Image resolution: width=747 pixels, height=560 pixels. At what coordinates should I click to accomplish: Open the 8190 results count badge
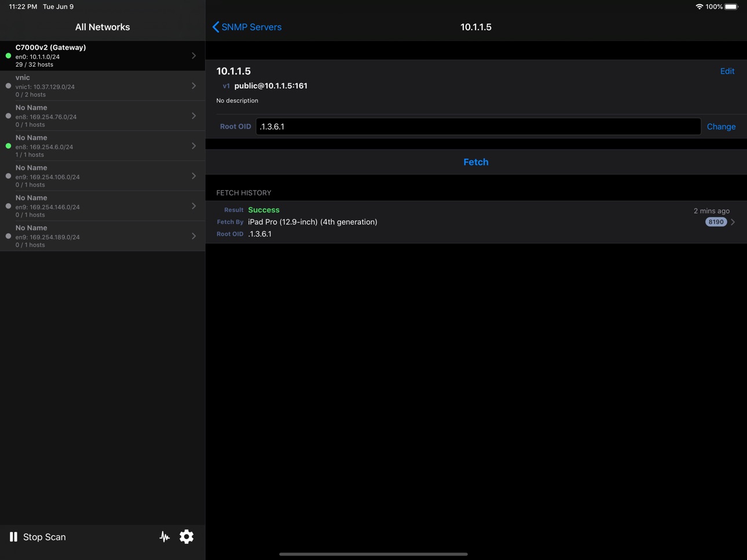(716, 222)
